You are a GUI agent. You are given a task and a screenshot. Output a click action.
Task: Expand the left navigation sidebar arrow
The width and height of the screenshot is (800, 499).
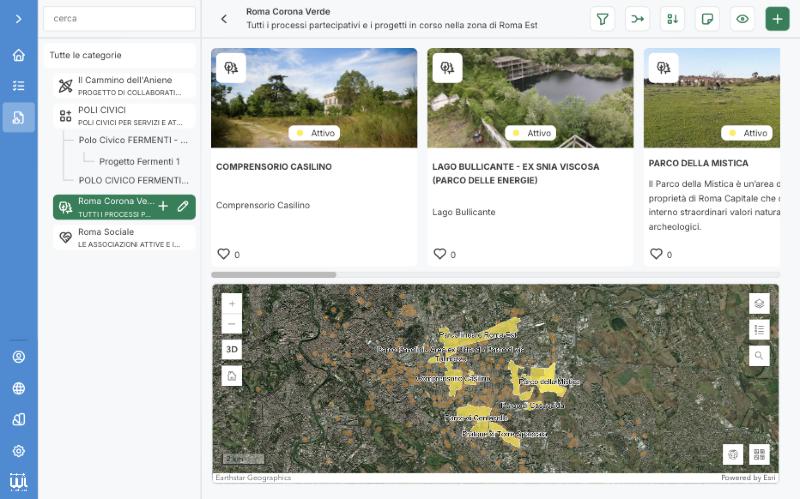[18, 19]
